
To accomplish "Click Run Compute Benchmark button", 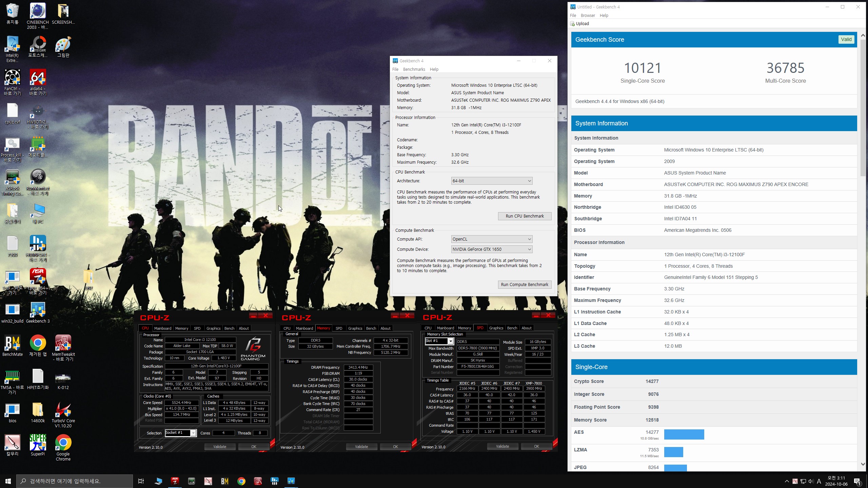I will (x=525, y=284).
